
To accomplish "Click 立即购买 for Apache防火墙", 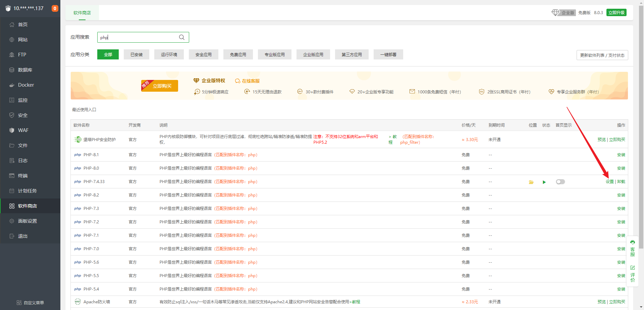I will [617, 302].
